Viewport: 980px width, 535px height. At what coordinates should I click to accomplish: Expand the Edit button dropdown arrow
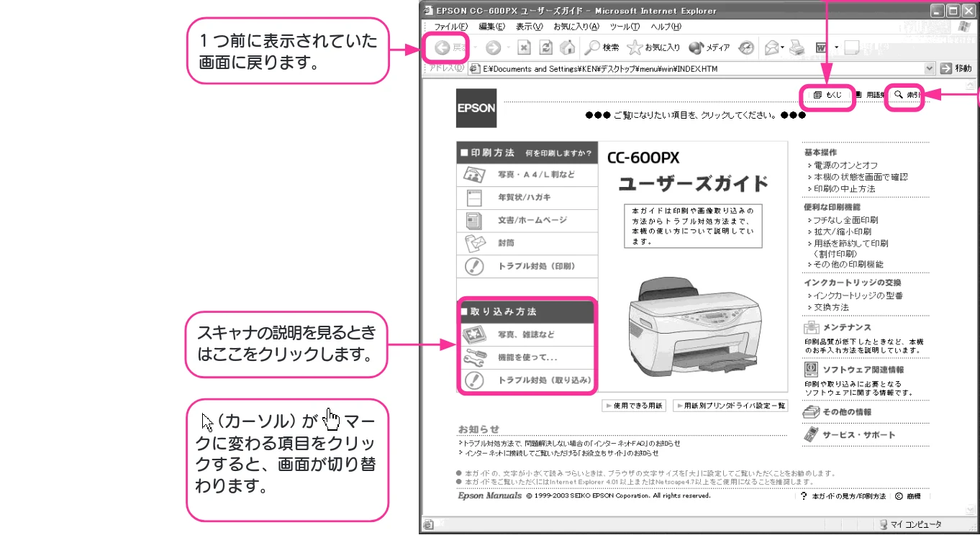click(836, 48)
